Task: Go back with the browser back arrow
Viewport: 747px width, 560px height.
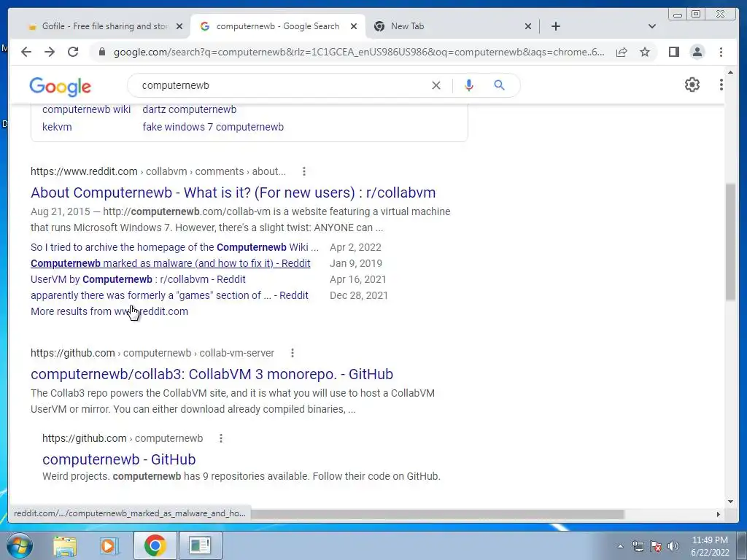Action: coord(26,52)
